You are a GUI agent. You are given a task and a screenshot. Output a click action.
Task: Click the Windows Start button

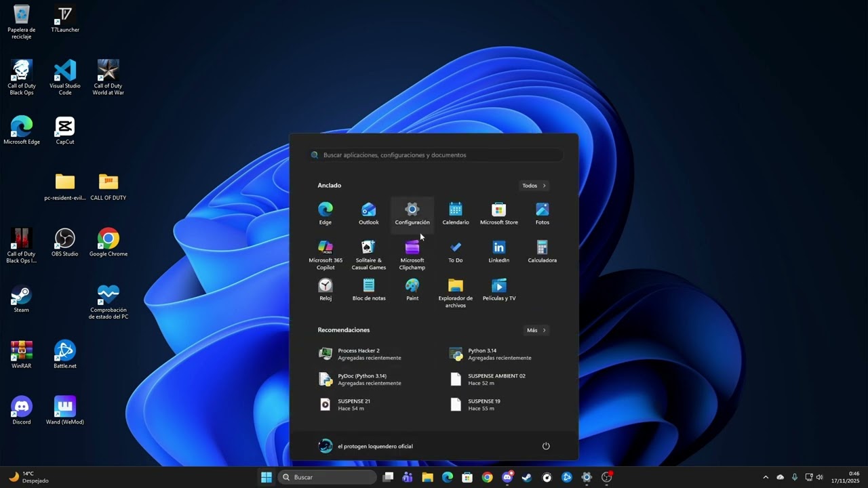267,477
